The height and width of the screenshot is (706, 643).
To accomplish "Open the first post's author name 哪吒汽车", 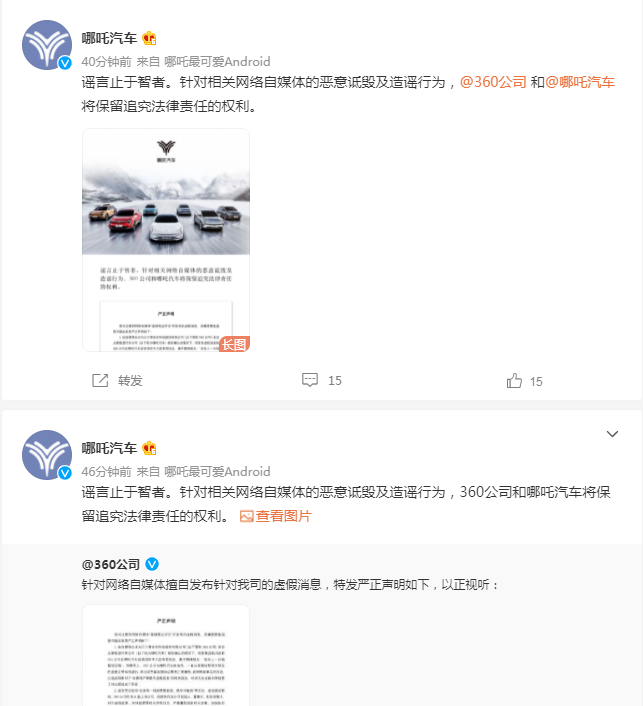I will point(109,38).
